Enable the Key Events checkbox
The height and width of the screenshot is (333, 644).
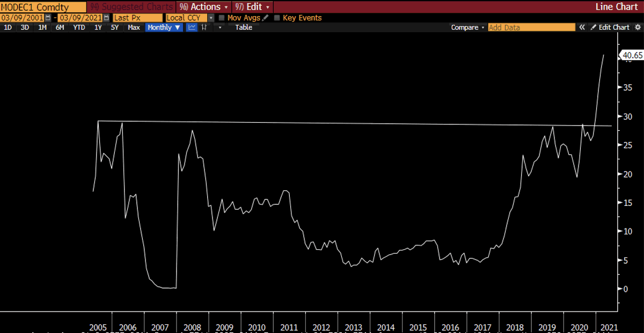(x=277, y=18)
